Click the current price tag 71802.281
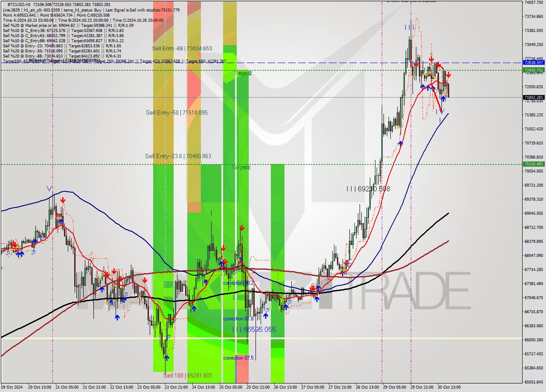The height and width of the screenshot is (392, 546). (534, 98)
